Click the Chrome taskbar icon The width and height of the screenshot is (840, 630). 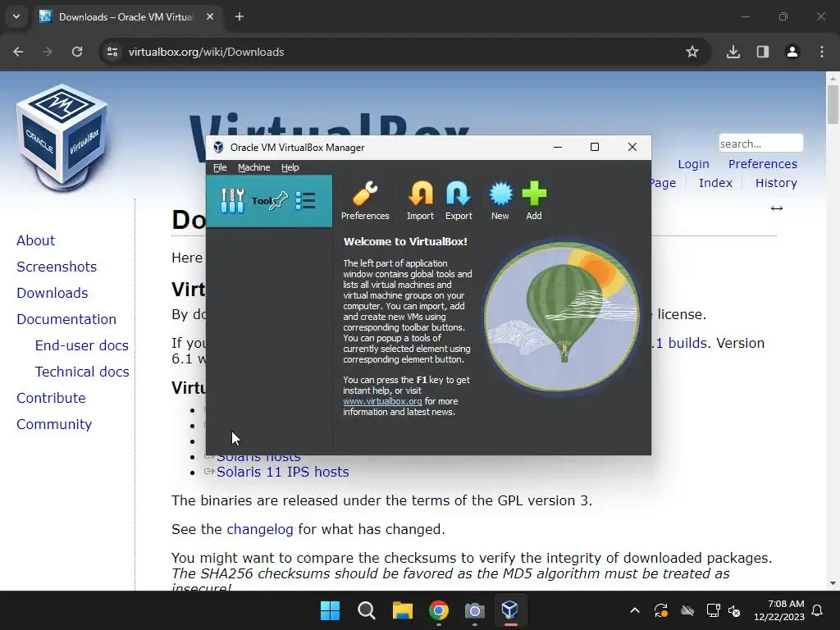[x=439, y=610]
